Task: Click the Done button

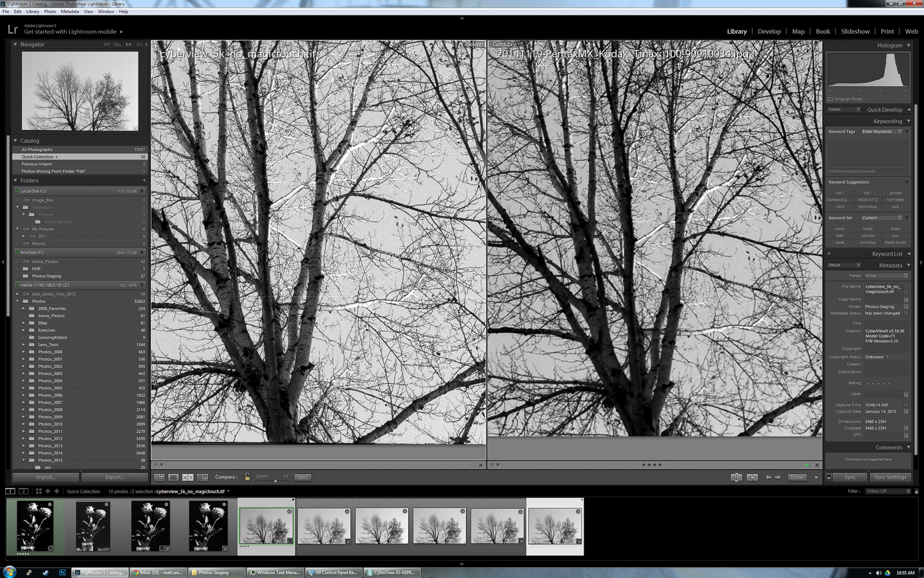Action: coord(797,477)
